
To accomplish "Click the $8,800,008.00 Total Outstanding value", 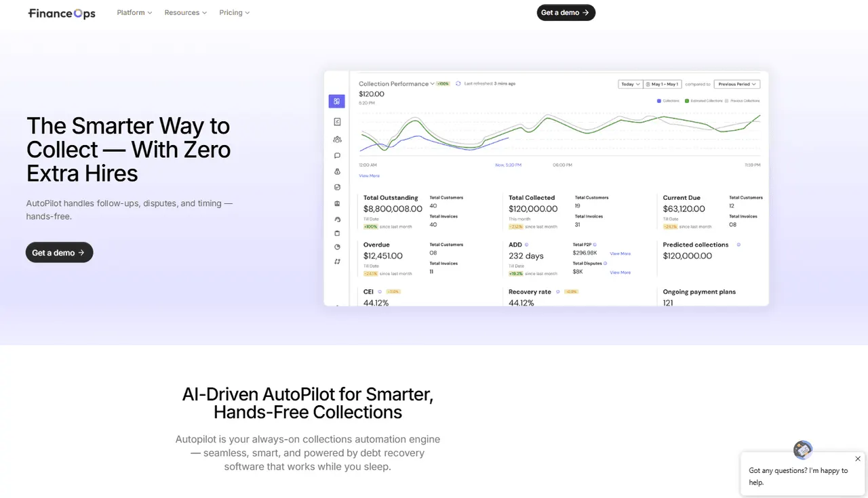I will click(x=393, y=209).
